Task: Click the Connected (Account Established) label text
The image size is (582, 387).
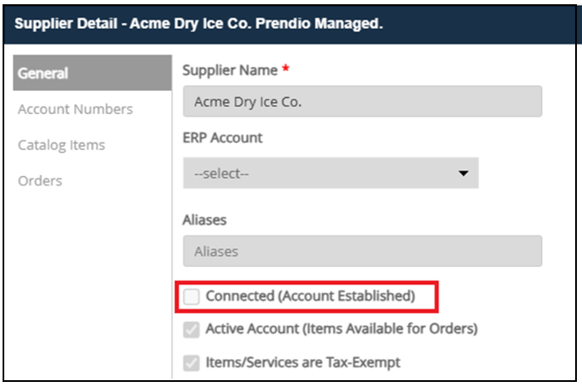Action: (x=310, y=296)
